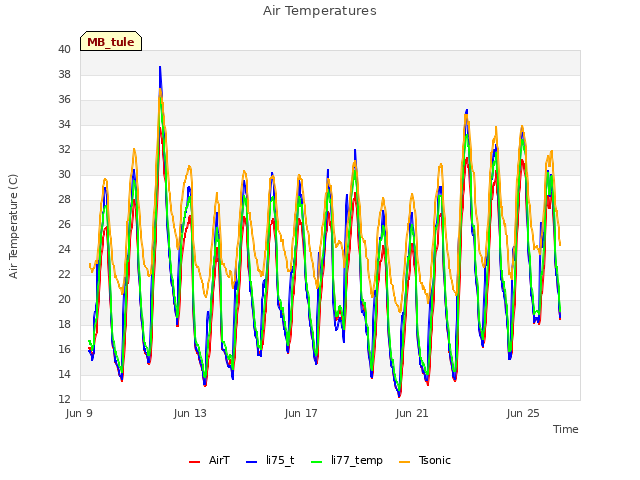Click the 38 y-axis tick label
Screen dimensions: 640x480
(x=64, y=74)
